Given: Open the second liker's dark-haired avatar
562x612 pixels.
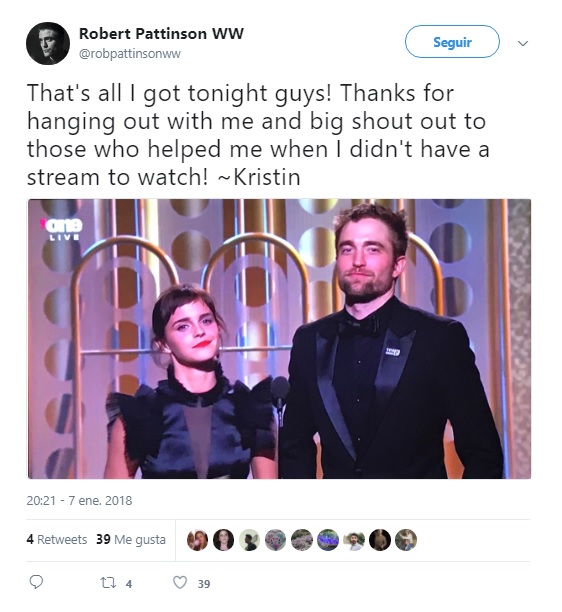Looking at the screenshot, I should click(224, 540).
